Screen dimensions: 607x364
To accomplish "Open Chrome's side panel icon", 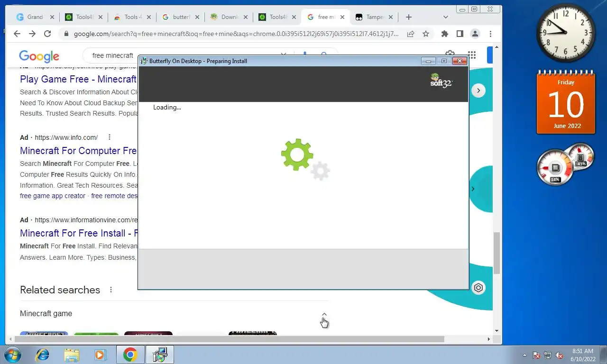I will (460, 34).
